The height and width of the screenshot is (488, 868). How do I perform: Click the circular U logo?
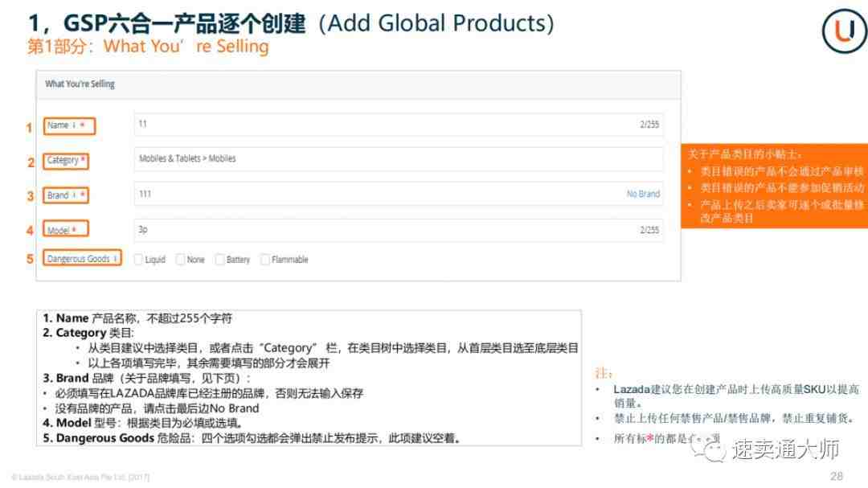click(x=845, y=31)
